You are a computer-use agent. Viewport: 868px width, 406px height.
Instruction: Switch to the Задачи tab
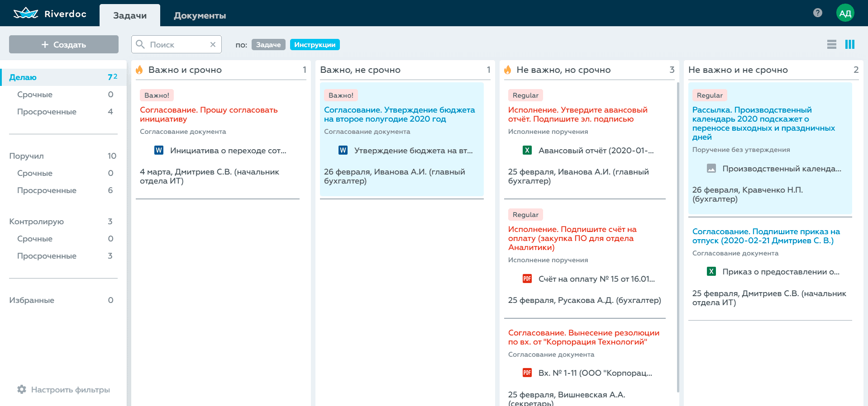pos(130,15)
